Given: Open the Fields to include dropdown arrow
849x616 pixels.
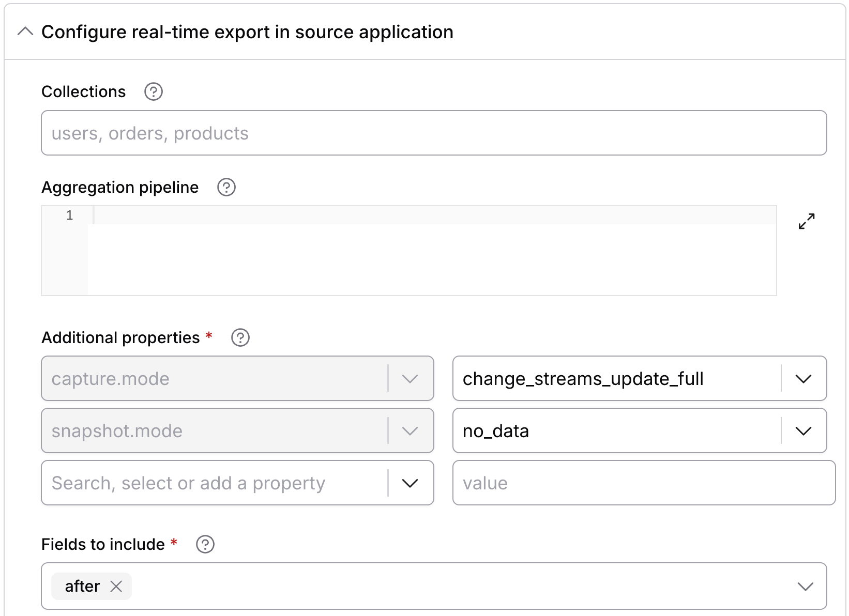Looking at the screenshot, I should pos(806,586).
